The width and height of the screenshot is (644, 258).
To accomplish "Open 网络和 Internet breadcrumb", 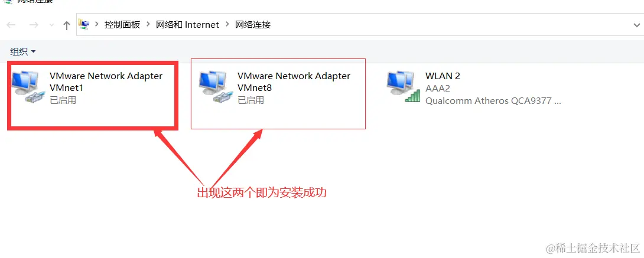I will click(x=188, y=25).
